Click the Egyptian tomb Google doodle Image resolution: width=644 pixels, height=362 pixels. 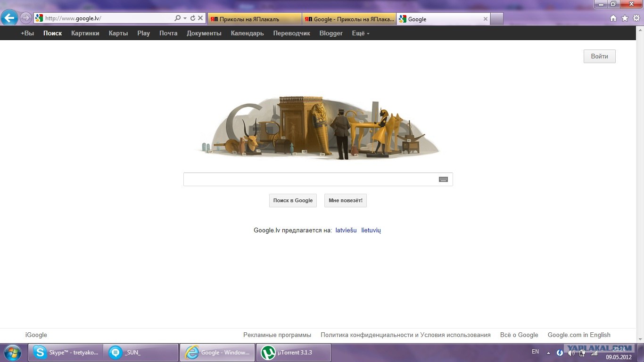pos(318,127)
